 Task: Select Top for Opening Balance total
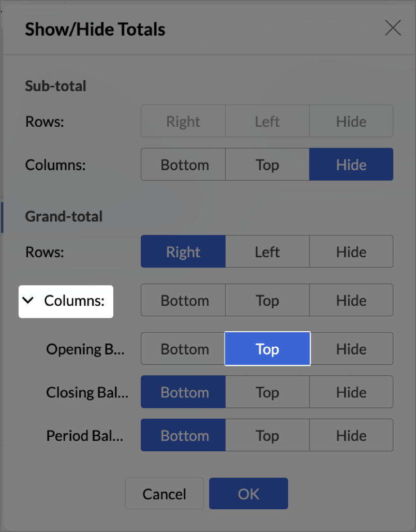(x=267, y=349)
